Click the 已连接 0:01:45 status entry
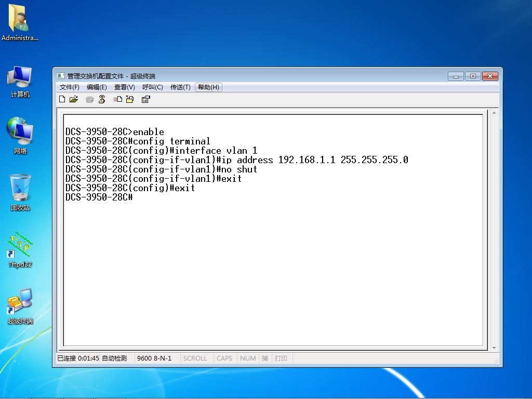Screen dimensions: 532x399 78,358
